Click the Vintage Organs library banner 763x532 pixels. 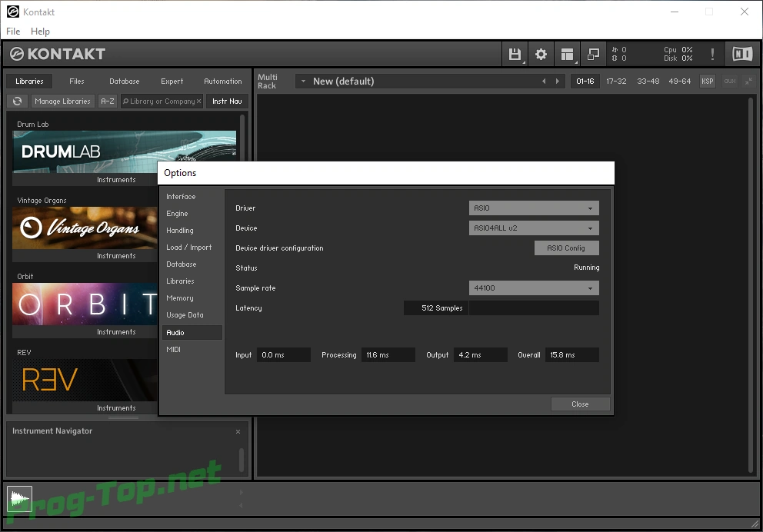click(85, 228)
